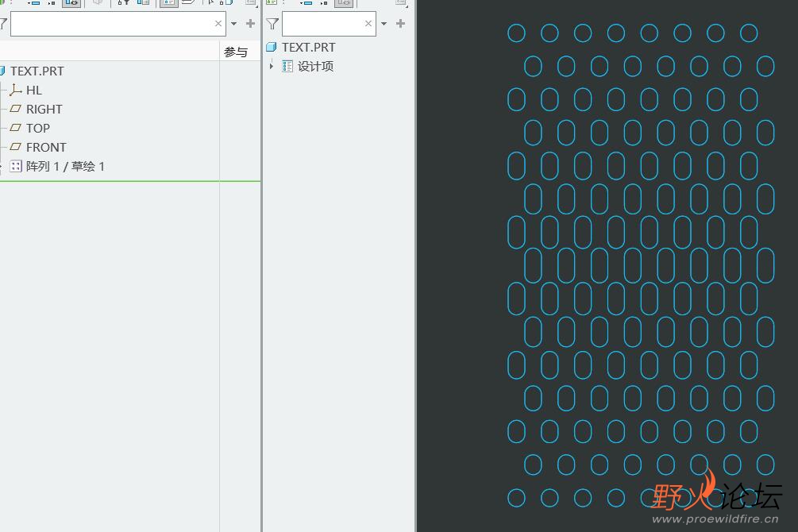
Task: Select TEXT.PRT in the right panel tree
Action: click(x=308, y=48)
